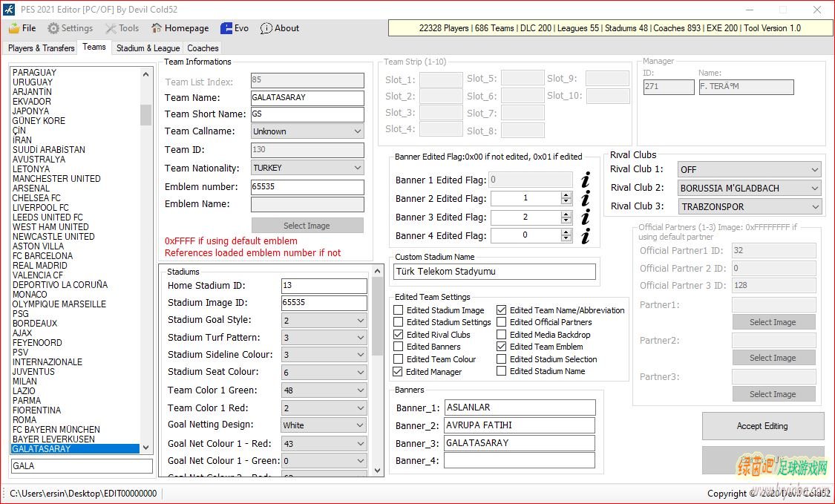
Task: Click the Tools wrench icon
Action: point(111,28)
